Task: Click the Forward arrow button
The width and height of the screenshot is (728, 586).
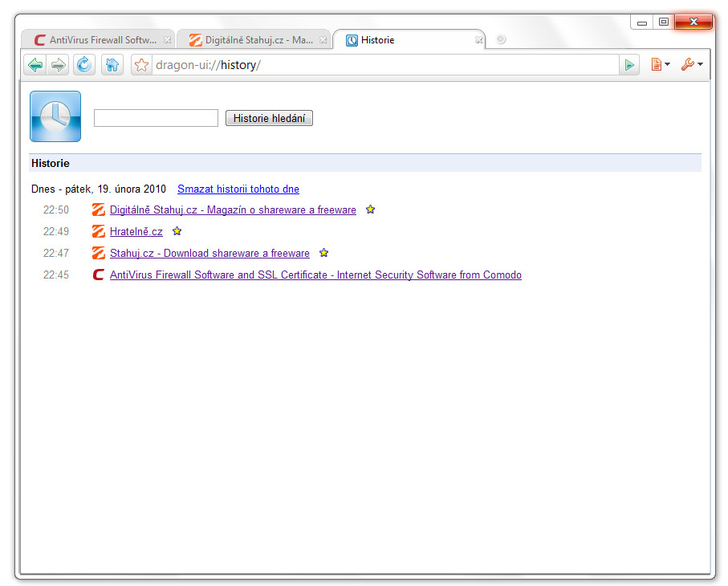Action: pyautogui.click(x=58, y=65)
